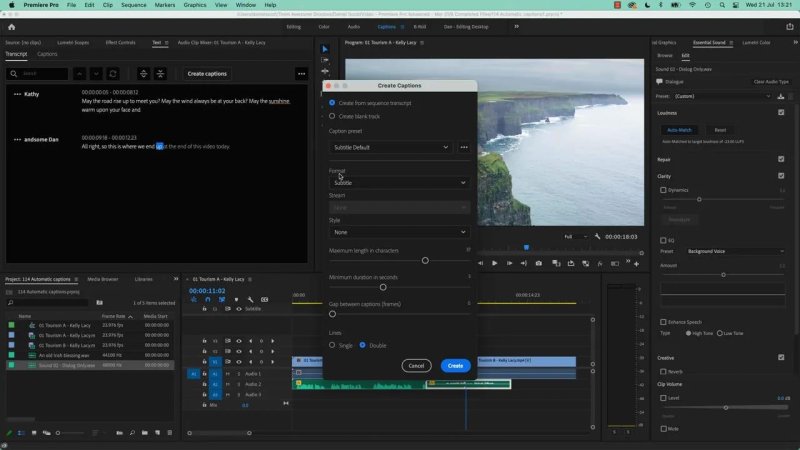Open the Style None dropdown

[399, 232]
